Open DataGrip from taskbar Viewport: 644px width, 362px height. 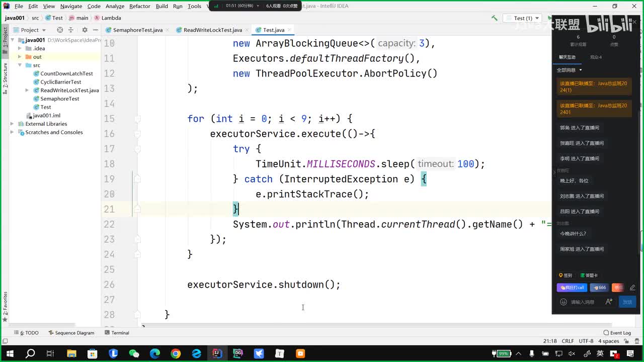point(238,353)
